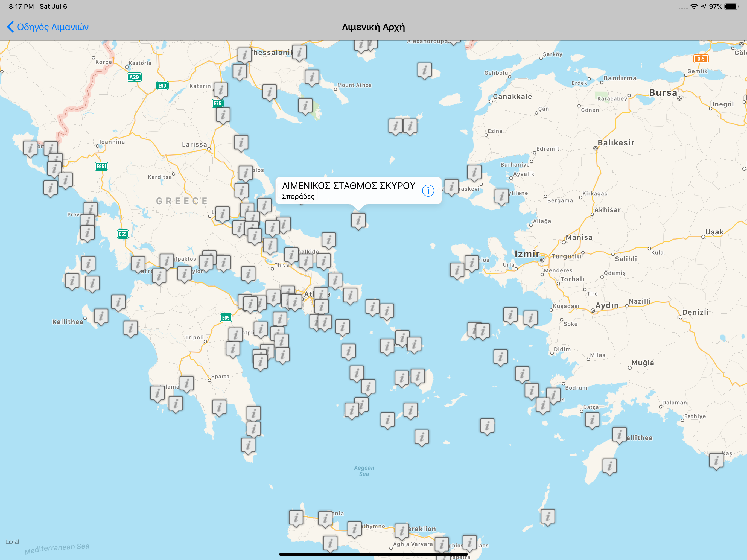This screenshot has width=747, height=560.
Task: Select the port pin near Mytilene
Action: 501,197
